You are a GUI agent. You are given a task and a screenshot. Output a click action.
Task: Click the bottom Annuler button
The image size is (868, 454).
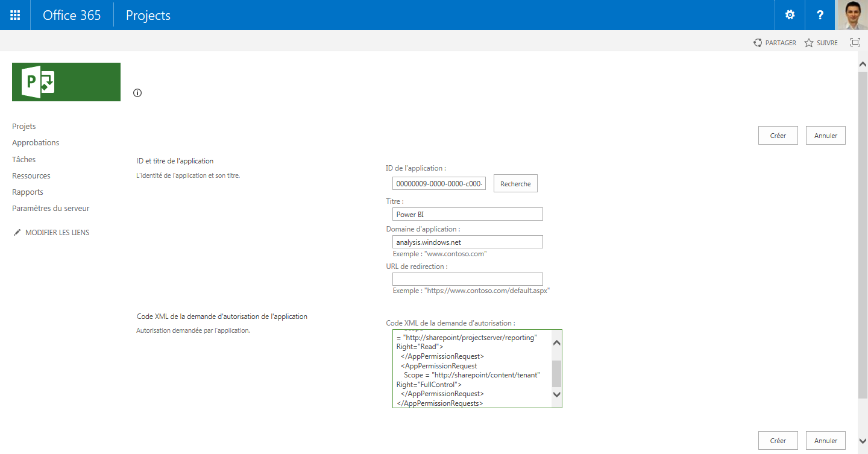[x=825, y=441]
